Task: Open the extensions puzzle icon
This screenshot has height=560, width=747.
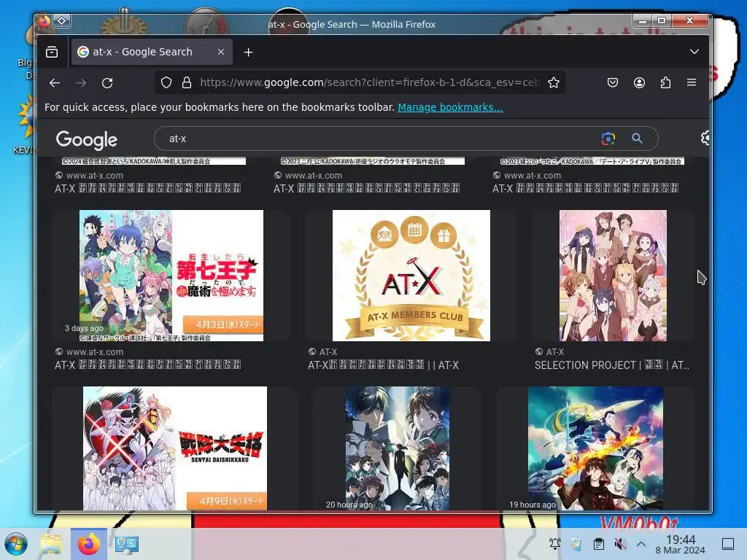Action: (665, 83)
